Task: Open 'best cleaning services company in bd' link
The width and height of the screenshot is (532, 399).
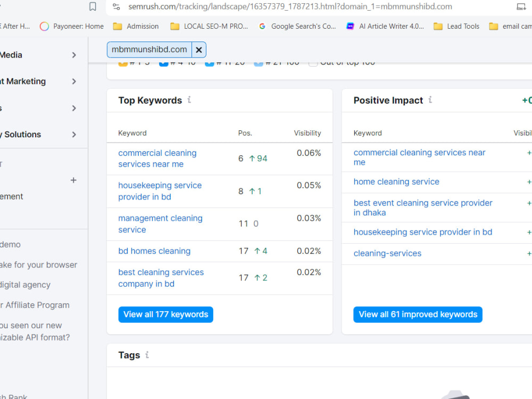Action: (x=161, y=278)
